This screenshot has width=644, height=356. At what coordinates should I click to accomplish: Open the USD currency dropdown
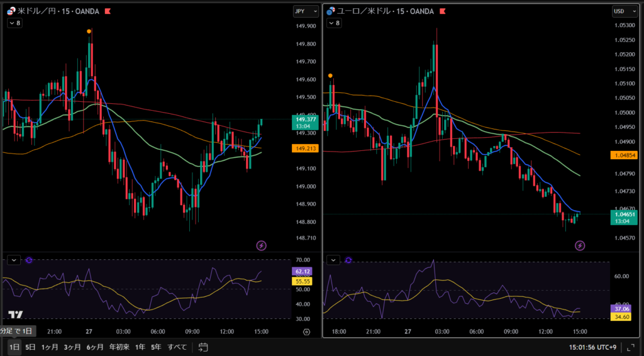pyautogui.click(x=619, y=11)
